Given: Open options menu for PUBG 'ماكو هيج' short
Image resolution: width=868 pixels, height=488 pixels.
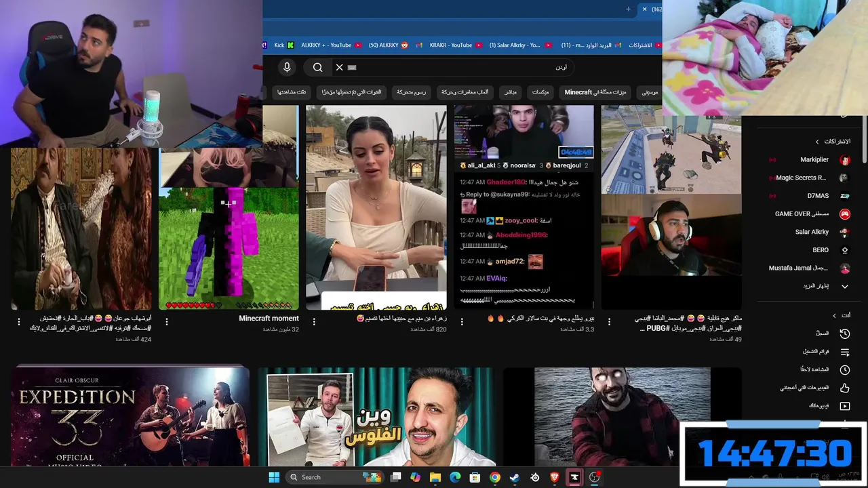Looking at the screenshot, I should 609,321.
